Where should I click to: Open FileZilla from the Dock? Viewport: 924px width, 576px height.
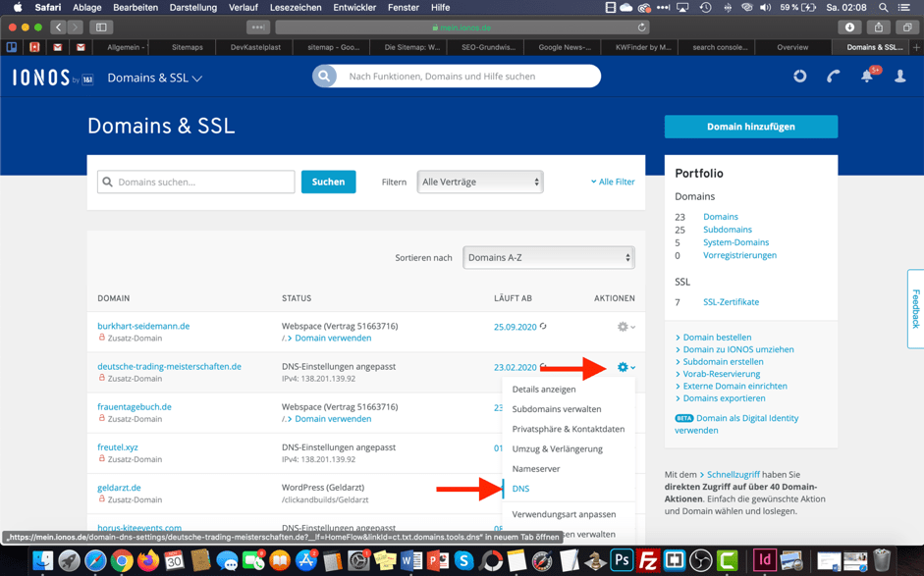pyautogui.click(x=648, y=560)
